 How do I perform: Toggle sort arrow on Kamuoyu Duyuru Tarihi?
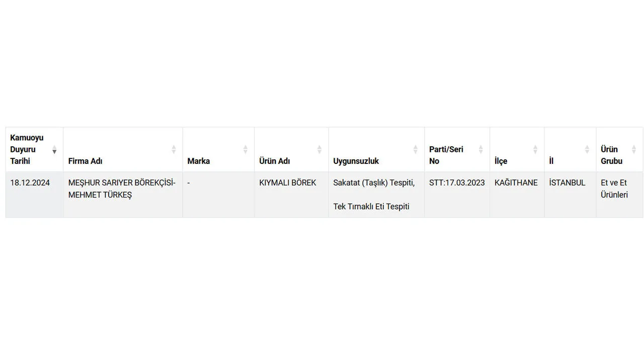pos(54,150)
